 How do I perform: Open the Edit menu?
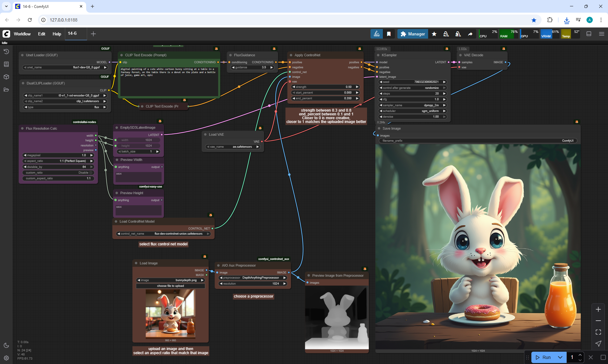point(41,34)
